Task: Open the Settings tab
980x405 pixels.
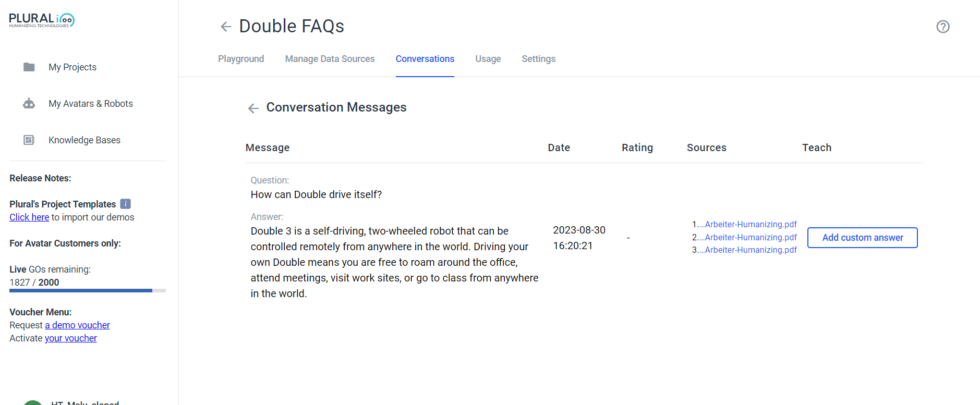Action: coord(539,59)
